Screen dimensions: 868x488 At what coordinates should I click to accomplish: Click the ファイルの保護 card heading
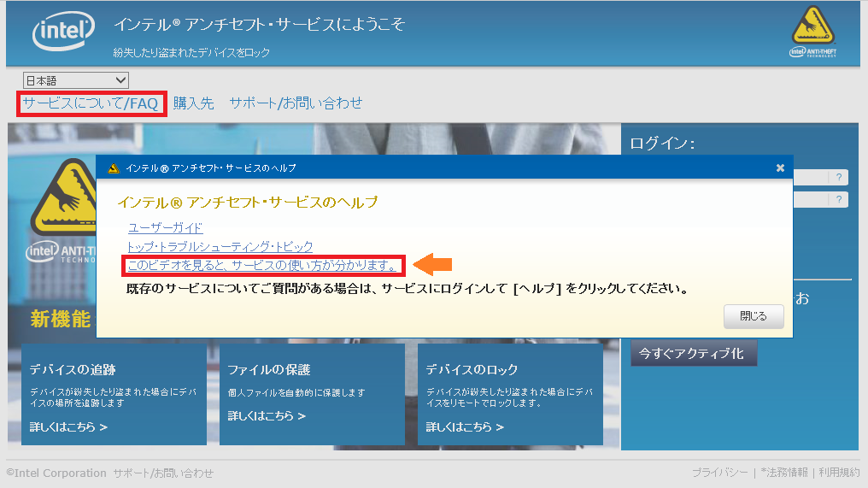coord(268,369)
